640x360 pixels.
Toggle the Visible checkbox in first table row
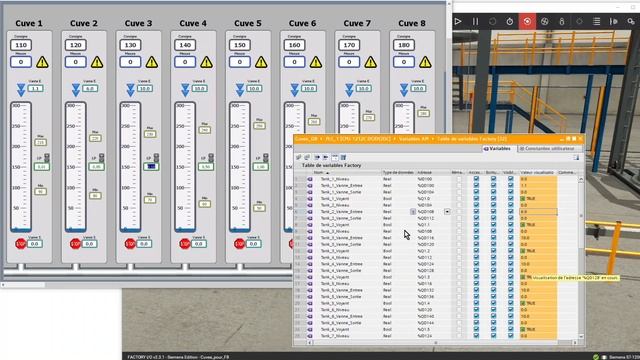[511, 179]
